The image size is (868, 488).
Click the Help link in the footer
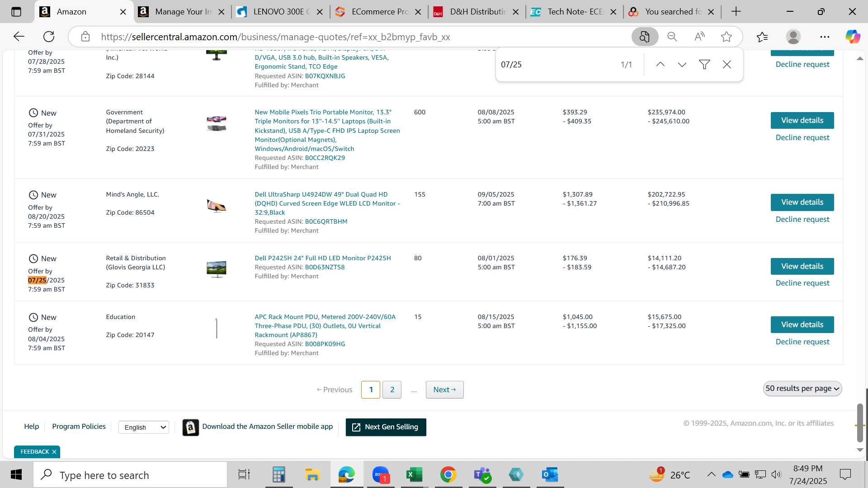tap(31, 426)
